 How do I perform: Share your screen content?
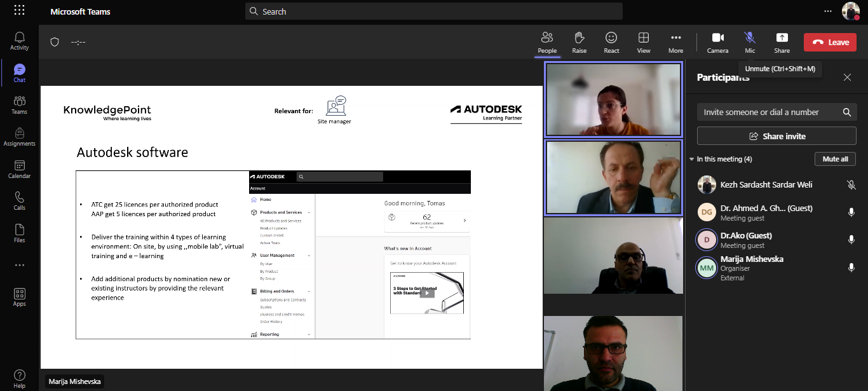782,43
